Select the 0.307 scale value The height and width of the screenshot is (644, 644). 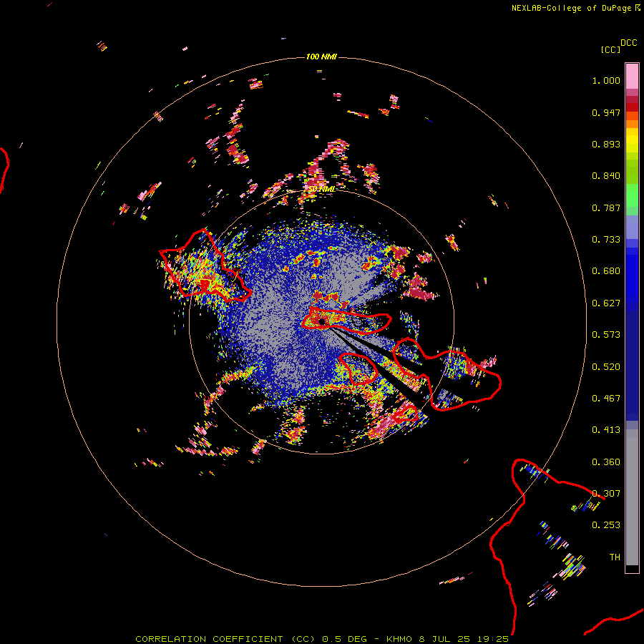point(606,494)
